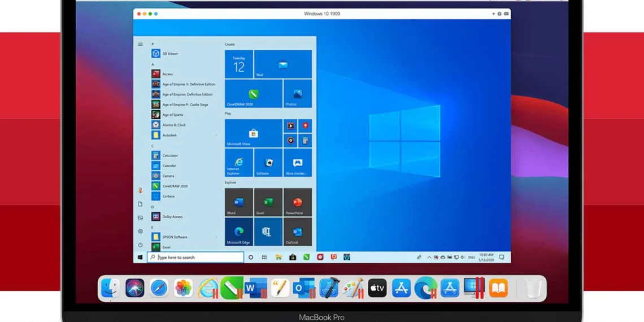Click the ENG language indicator
This screenshot has height=322, width=644.
click(472, 258)
